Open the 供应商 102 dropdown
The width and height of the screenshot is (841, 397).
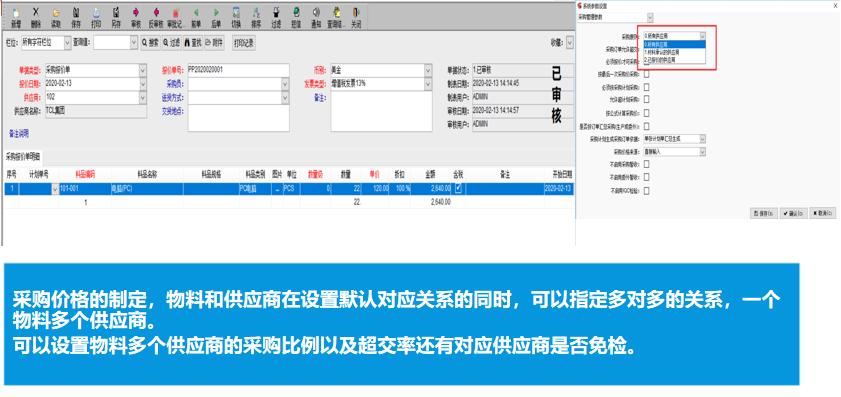[x=143, y=97]
